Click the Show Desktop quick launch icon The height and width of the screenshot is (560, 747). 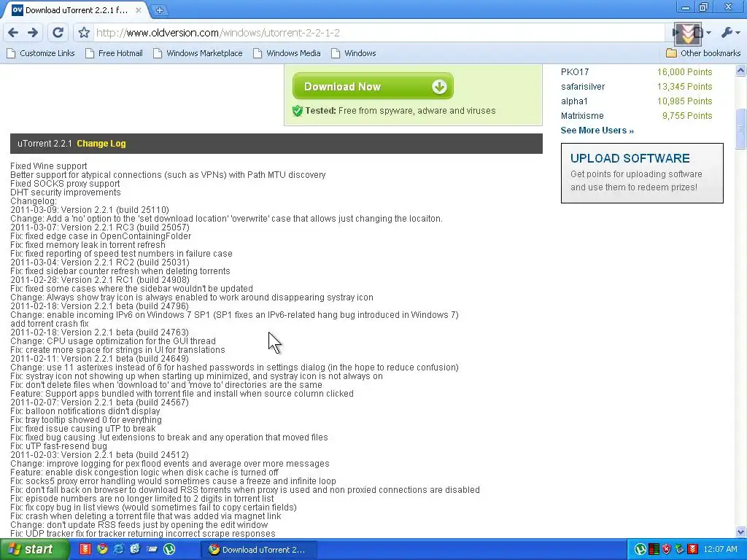(152, 549)
